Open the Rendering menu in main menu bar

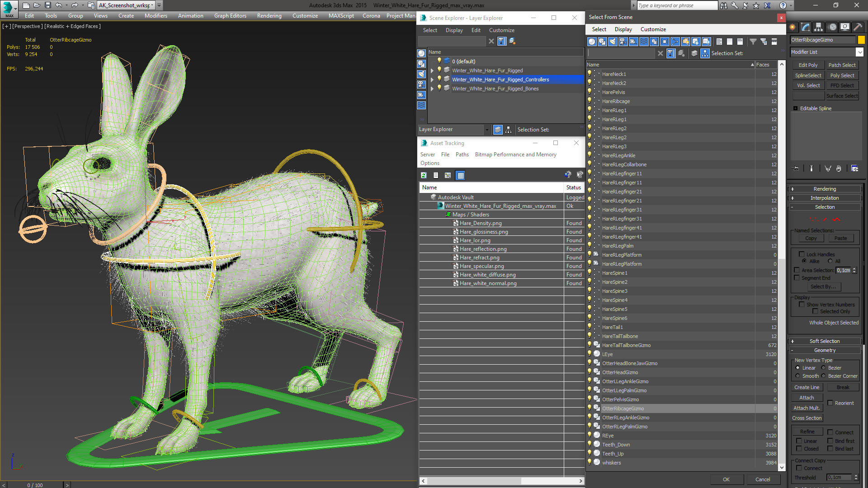(x=269, y=16)
